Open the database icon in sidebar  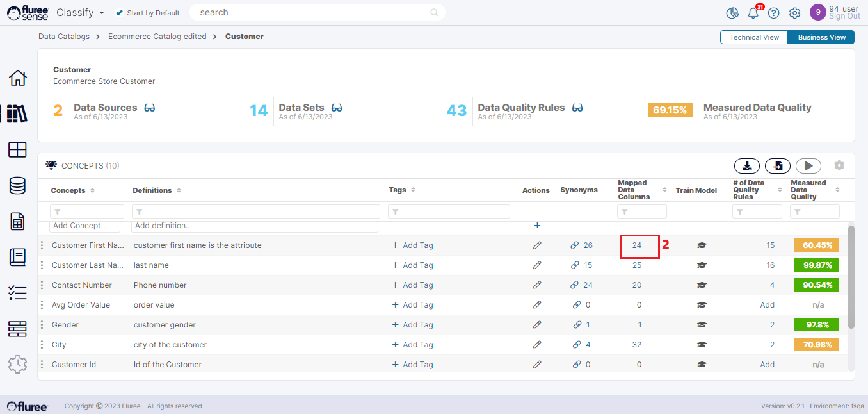17,186
